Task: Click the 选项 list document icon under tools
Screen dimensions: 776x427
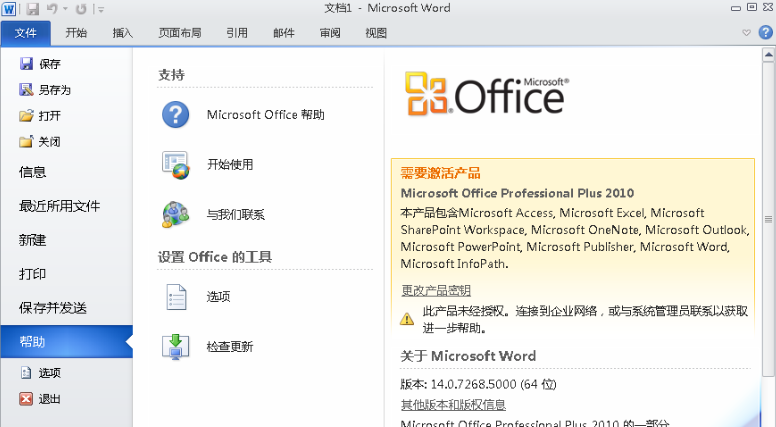Action: (x=176, y=297)
